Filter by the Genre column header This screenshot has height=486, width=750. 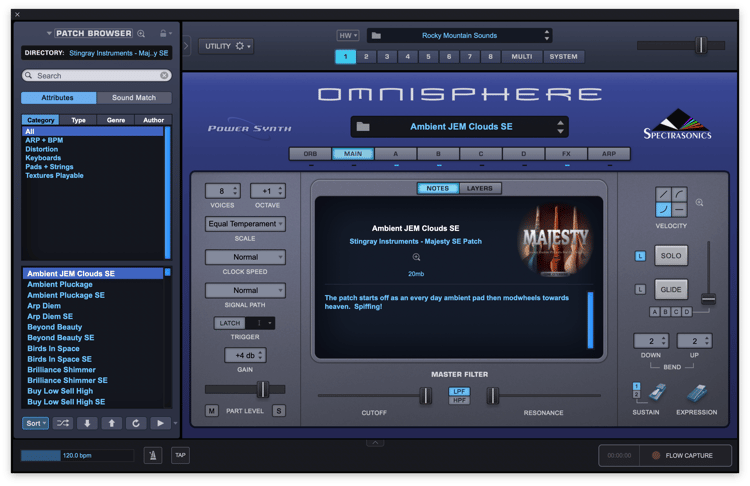(x=116, y=120)
